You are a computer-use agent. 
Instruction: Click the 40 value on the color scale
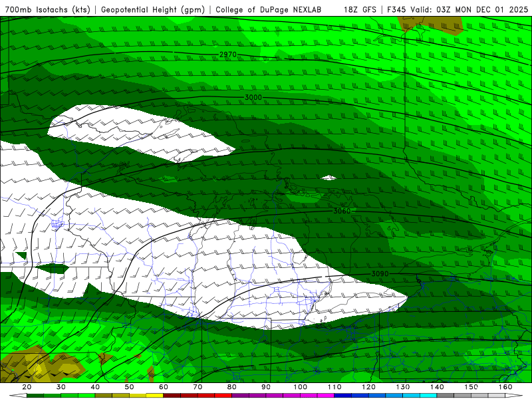click(95, 387)
